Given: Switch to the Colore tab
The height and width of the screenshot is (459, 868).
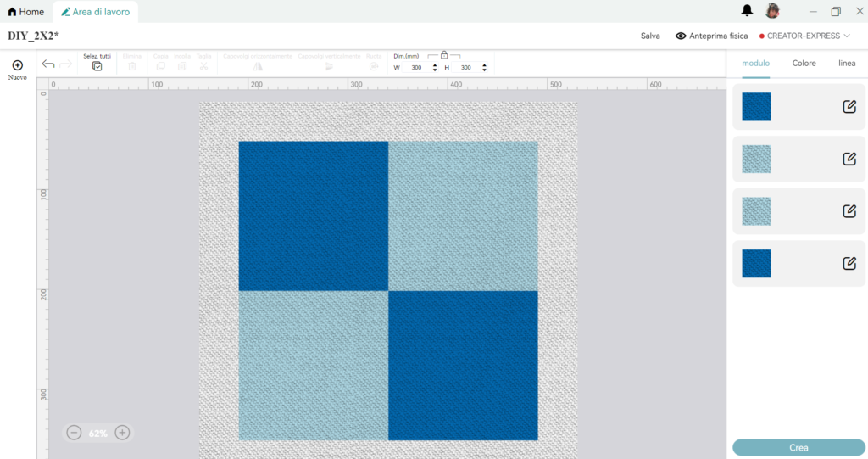Looking at the screenshot, I should pos(804,64).
